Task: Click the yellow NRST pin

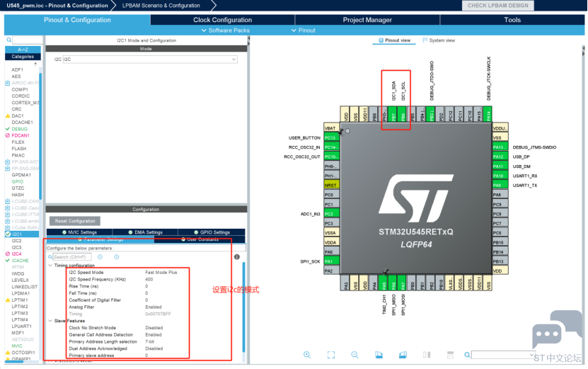Action: point(331,185)
